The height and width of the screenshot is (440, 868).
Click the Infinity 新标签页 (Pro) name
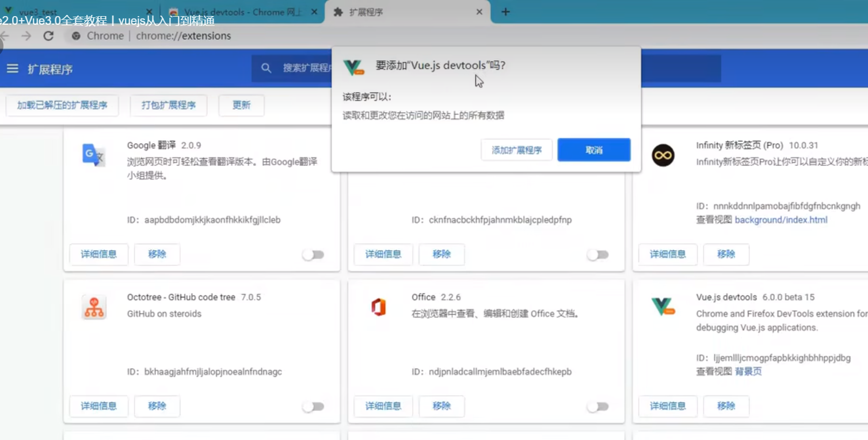[x=740, y=146]
